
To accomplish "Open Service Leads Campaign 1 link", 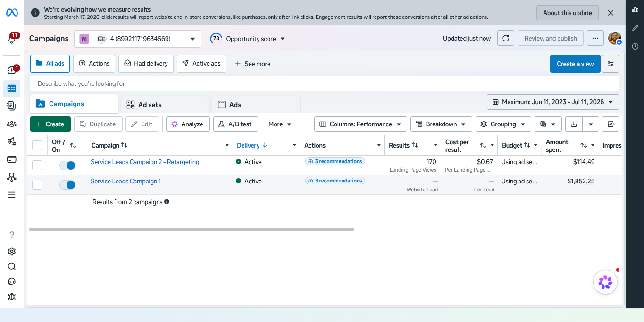I will click(126, 181).
